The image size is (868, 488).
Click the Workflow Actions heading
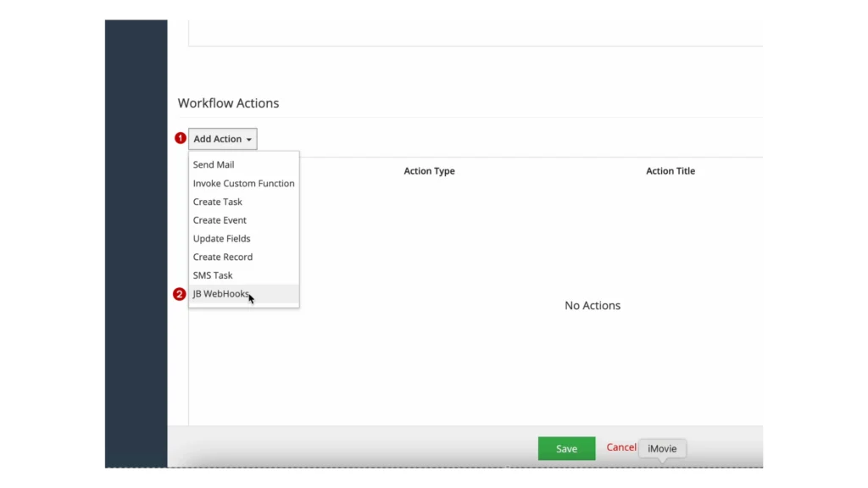[x=228, y=103]
